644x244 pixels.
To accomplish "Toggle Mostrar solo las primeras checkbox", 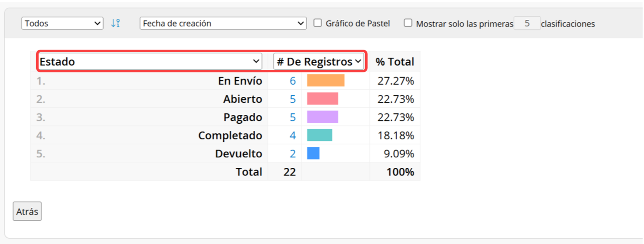I will (x=408, y=23).
